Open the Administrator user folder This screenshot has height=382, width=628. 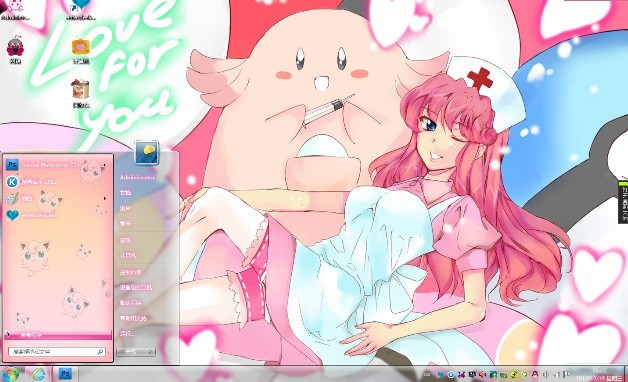[137, 177]
